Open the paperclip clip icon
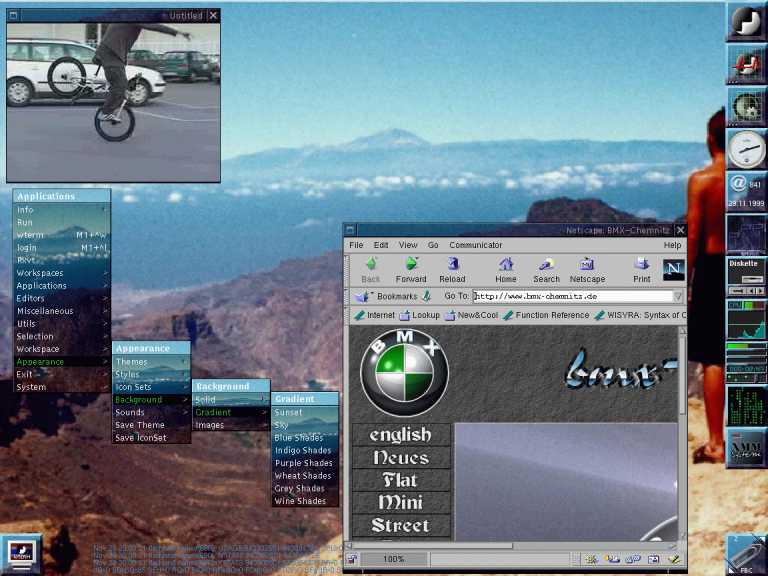The height and width of the screenshot is (576, 768). pos(746,554)
